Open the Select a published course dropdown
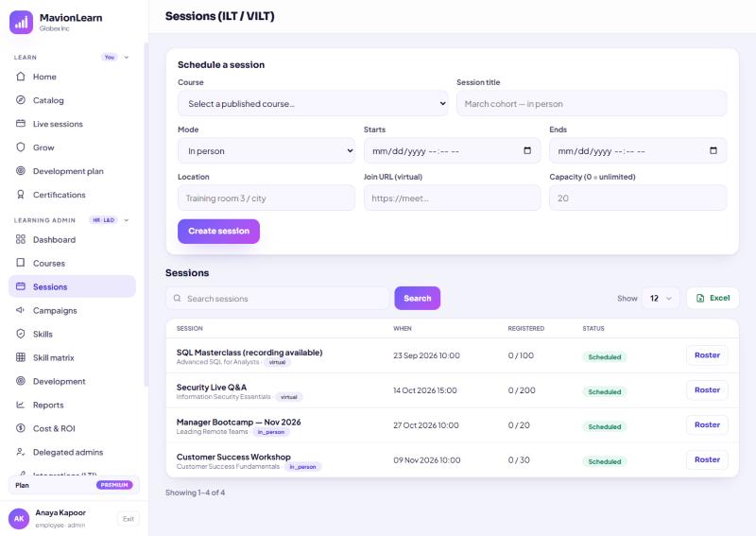 pos(313,104)
